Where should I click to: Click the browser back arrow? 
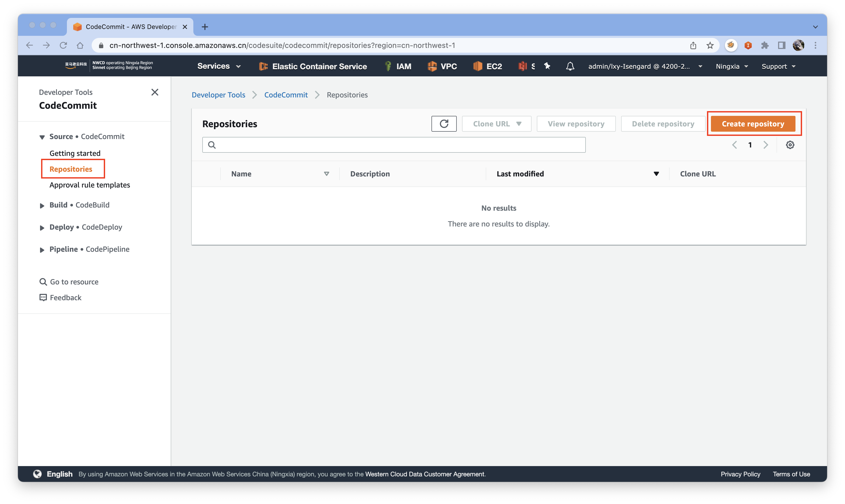[30, 45]
